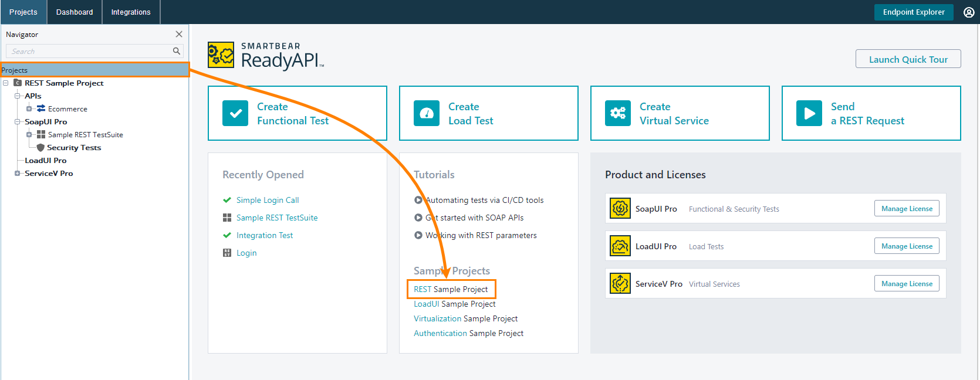This screenshot has width=980, height=380.
Task: Select the LoadUI Pro node in Navigator
Action: click(46, 160)
